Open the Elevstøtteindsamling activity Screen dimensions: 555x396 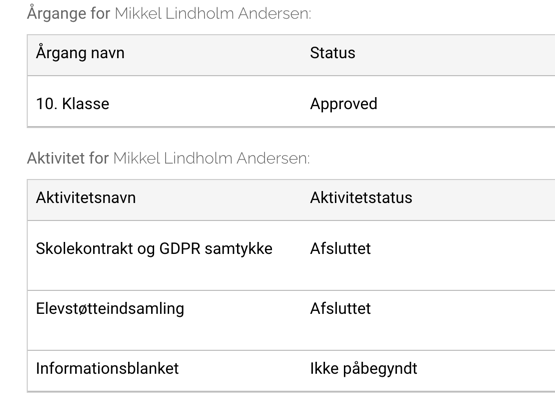(110, 309)
